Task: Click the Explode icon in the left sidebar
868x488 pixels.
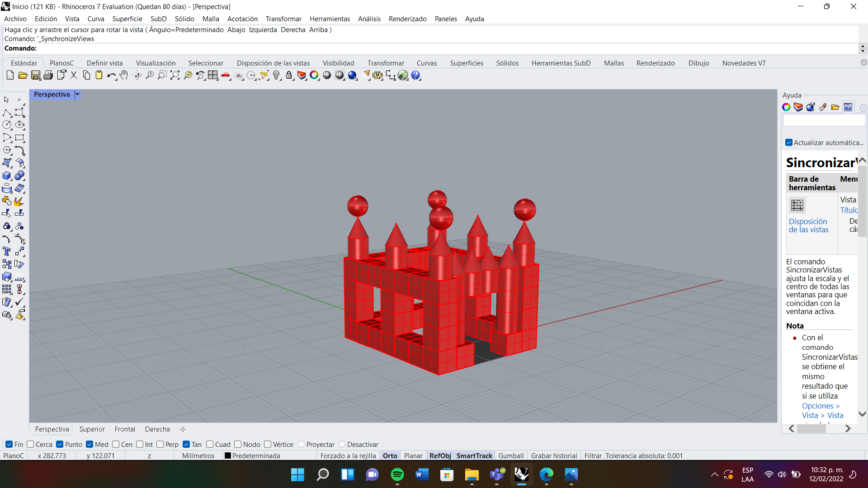Action: [19, 201]
